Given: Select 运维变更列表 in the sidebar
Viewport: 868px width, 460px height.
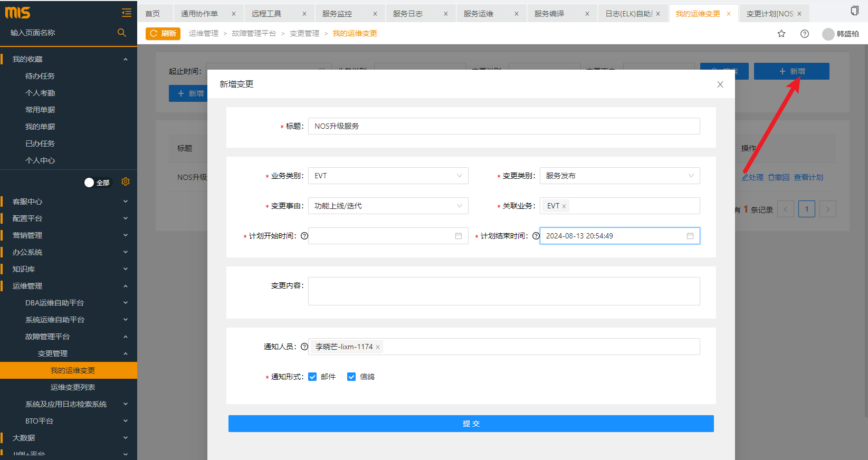Looking at the screenshot, I should pos(73,387).
